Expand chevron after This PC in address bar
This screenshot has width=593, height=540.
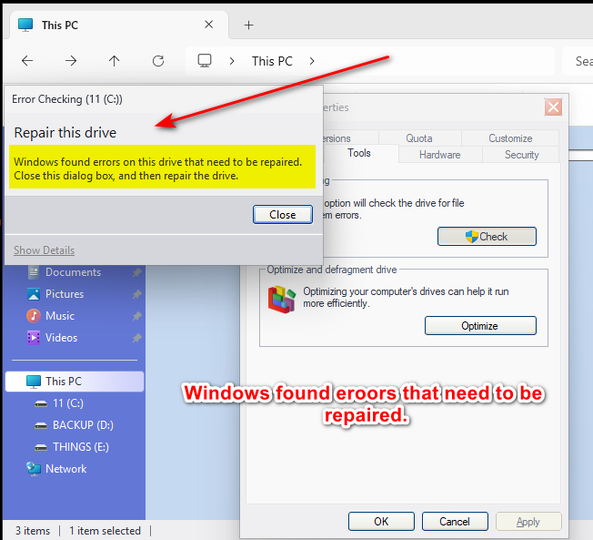point(312,61)
